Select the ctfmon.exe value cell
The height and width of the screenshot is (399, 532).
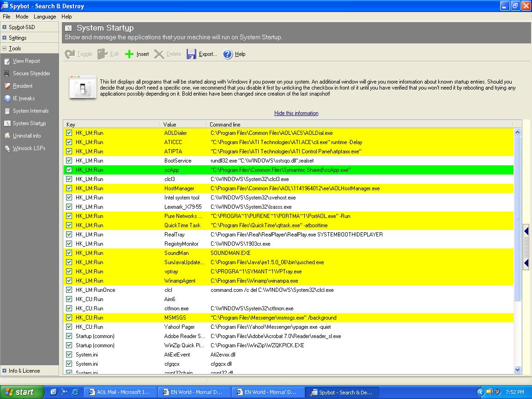176,308
